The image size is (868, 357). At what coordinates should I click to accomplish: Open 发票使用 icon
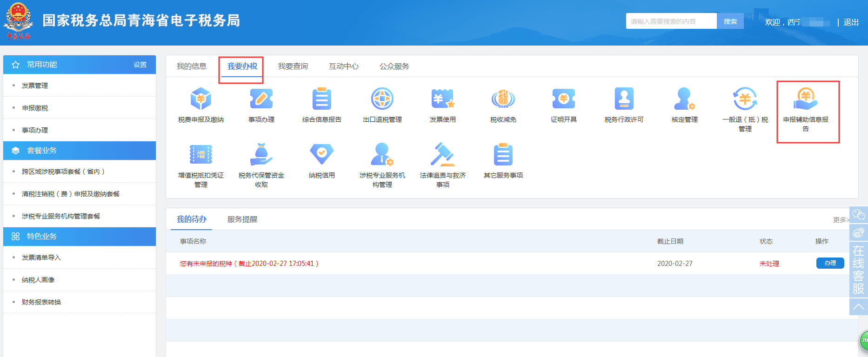(x=443, y=99)
